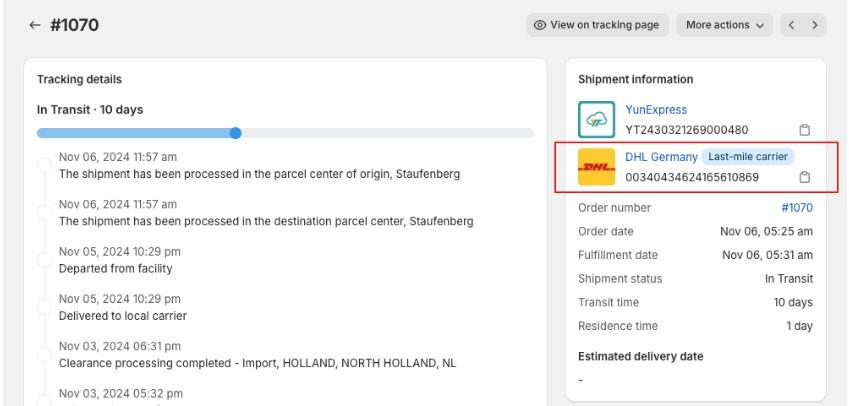849x406 pixels.
Task: Copy the DHL Germany tracking number
Action: pyautogui.click(x=805, y=177)
